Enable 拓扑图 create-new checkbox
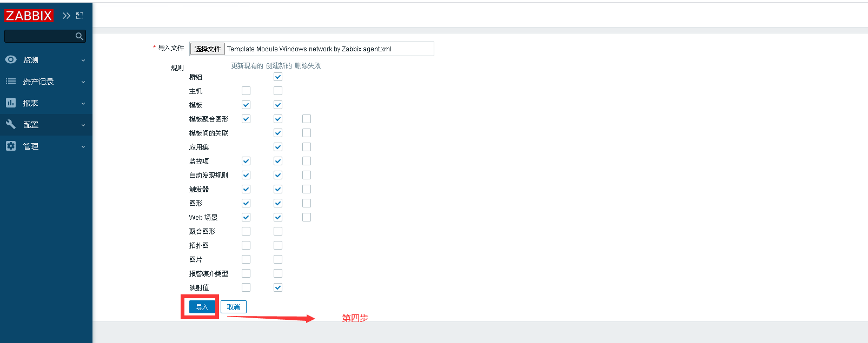The width and height of the screenshot is (868, 343). pos(278,245)
